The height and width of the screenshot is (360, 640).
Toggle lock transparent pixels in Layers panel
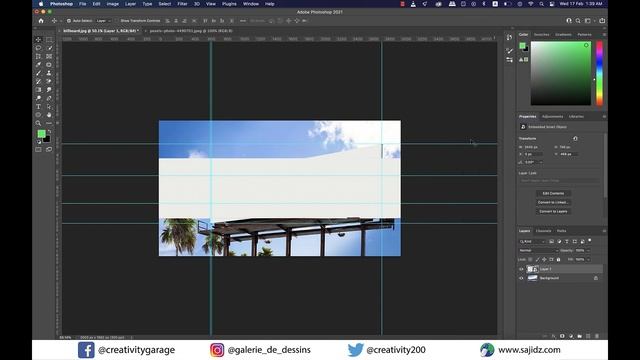tap(530, 259)
